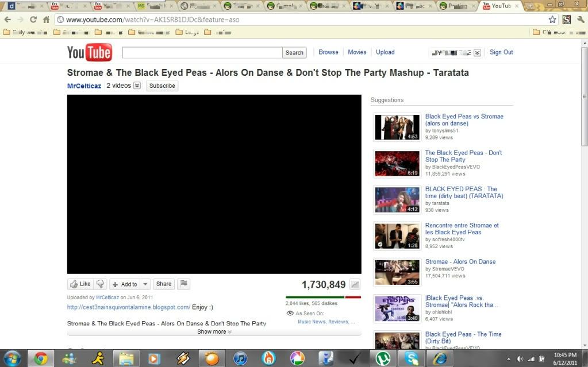Expand description with Show more
The height and width of the screenshot is (367, 588).
[214, 332]
